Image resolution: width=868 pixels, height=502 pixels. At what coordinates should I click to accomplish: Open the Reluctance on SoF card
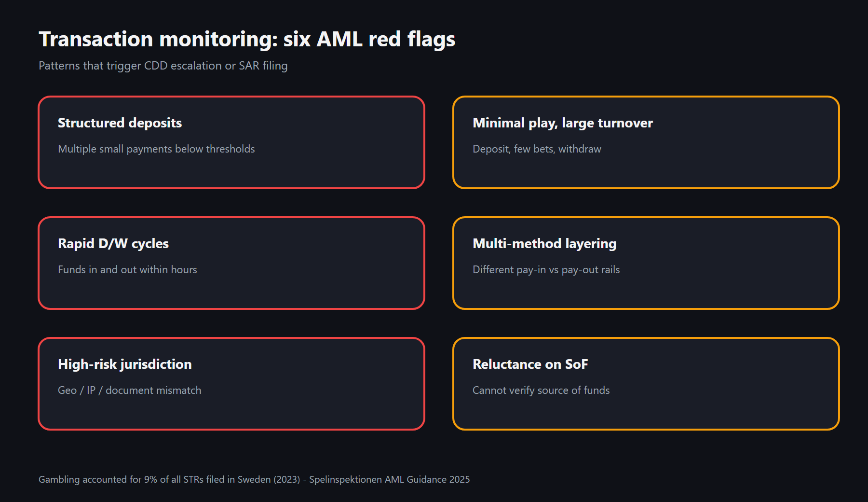(646, 384)
